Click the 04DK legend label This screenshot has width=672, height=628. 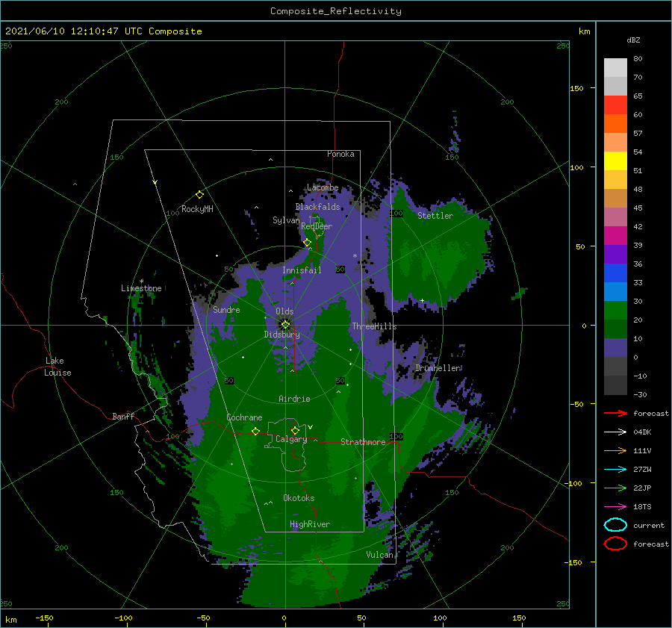coord(642,432)
